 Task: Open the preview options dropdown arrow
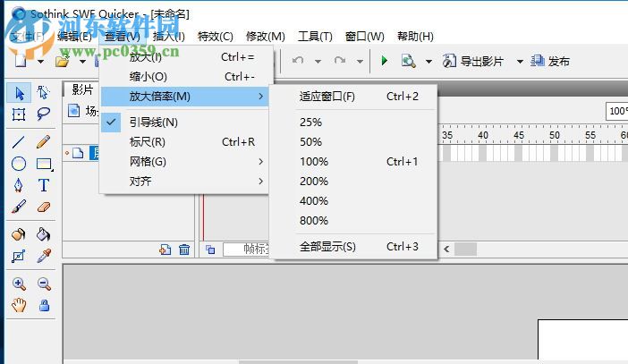coord(429,62)
